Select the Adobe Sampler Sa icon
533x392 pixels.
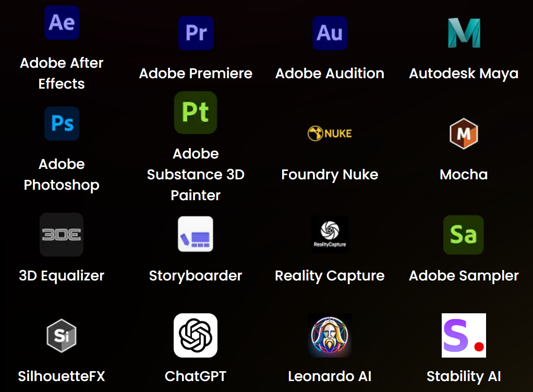[463, 235]
